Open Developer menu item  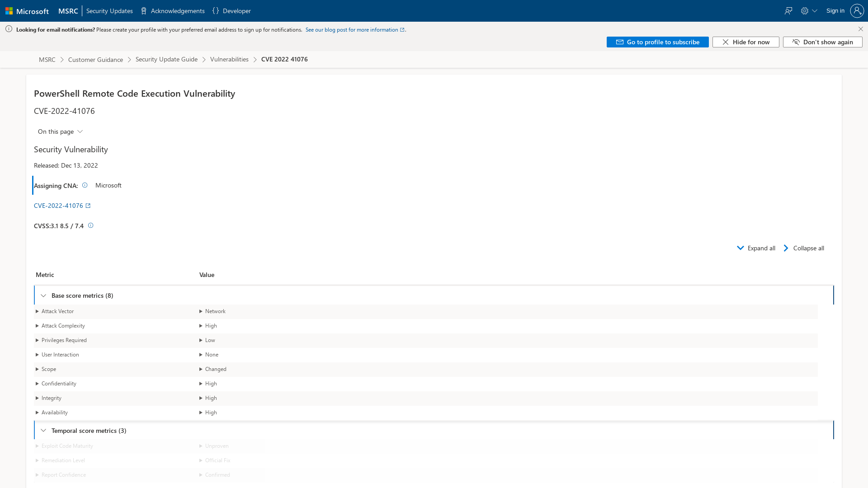tap(231, 11)
